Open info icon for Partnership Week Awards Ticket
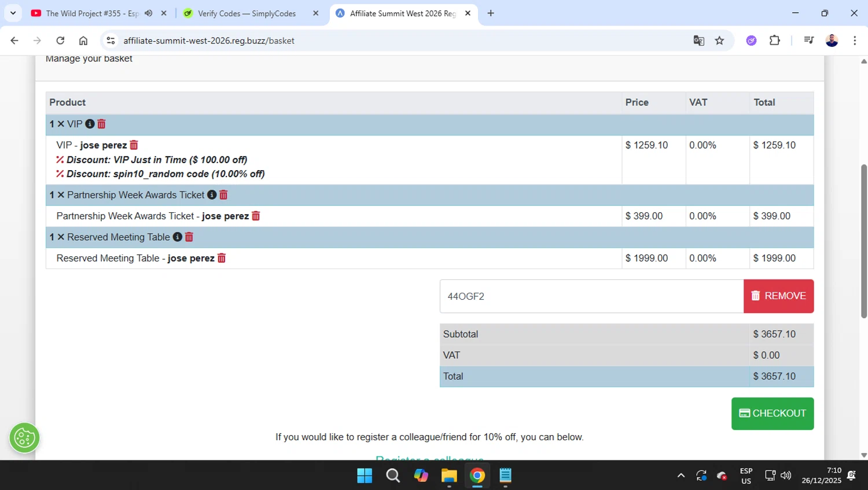Image resolution: width=868 pixels, height=490 pixels. [212, 195]
